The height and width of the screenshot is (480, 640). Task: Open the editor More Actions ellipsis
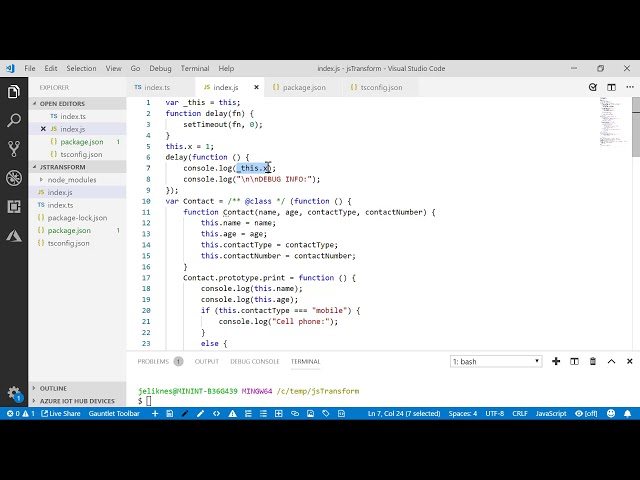[x=630, y=87]
